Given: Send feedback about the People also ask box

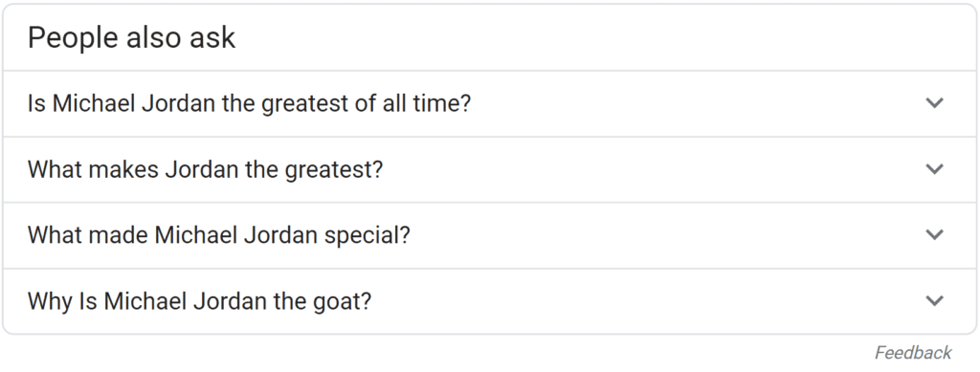Looking at the screenshot, I should [912, 353].
